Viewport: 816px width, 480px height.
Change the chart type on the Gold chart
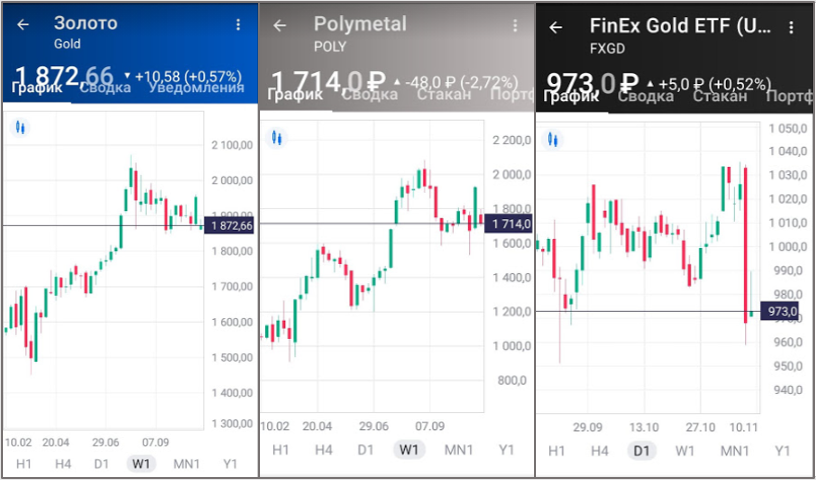(20, 127)
